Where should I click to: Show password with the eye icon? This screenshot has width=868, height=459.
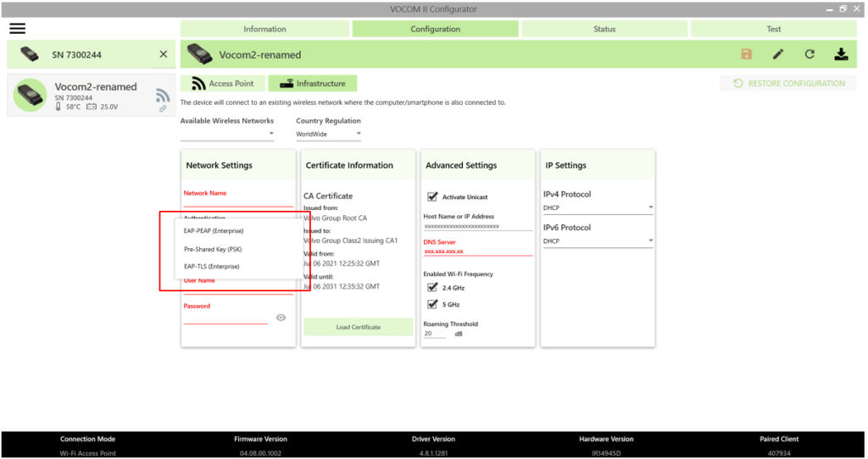click(x=281, y=318)
